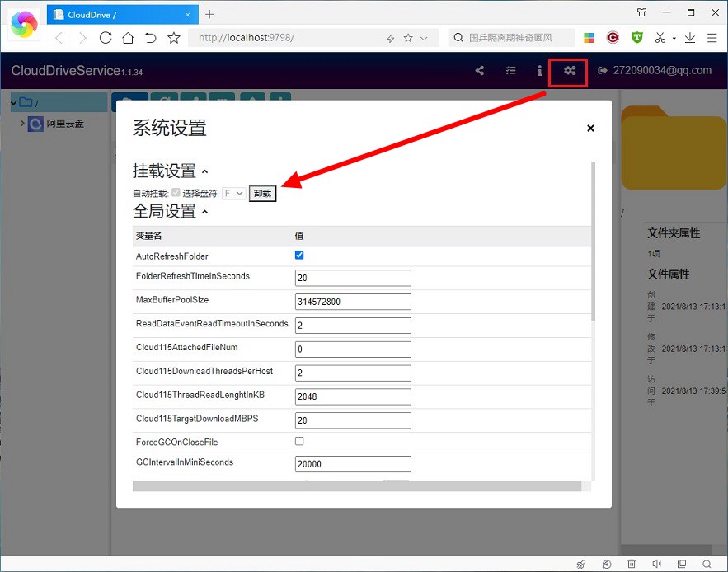Open system settings via the gears icon

(x=567, y=72)
